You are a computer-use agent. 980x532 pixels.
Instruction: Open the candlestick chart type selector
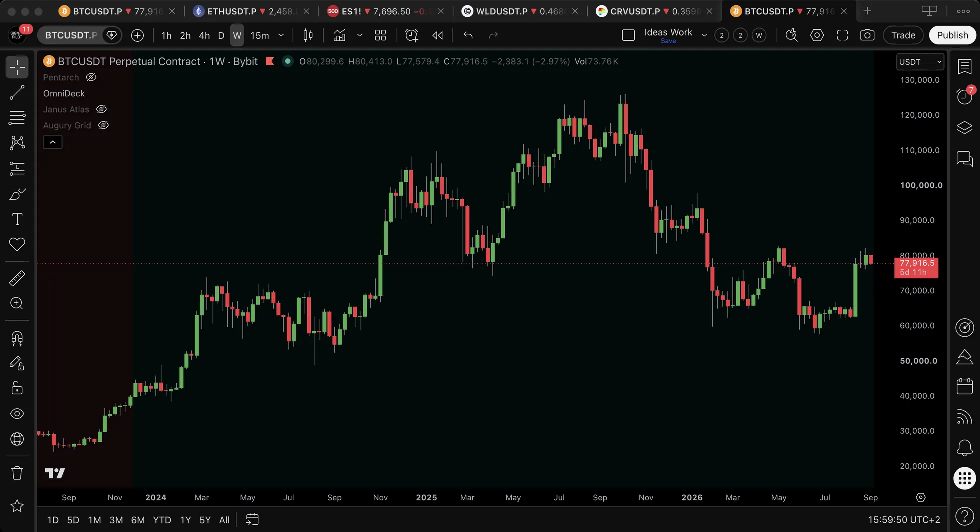[x=308, y=35]
